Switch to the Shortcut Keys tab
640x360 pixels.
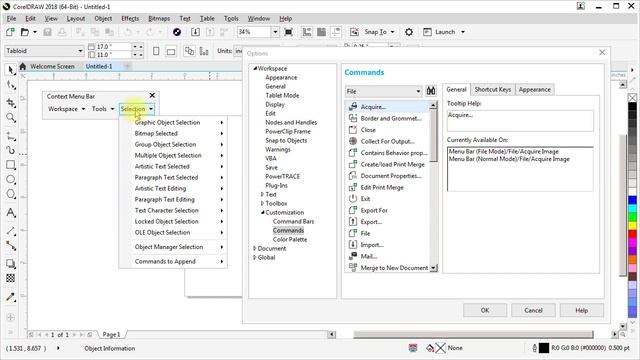click(493, 89)
